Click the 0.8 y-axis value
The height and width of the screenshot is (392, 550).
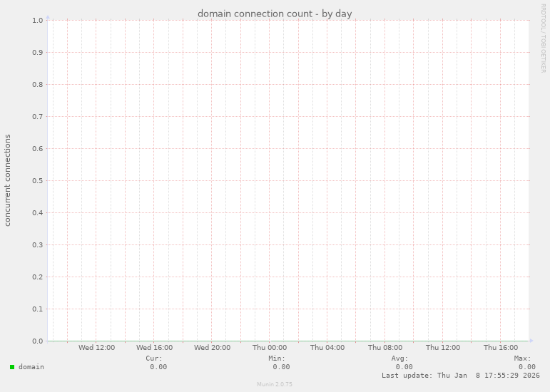pyautogui.click(x=38, y=84)
